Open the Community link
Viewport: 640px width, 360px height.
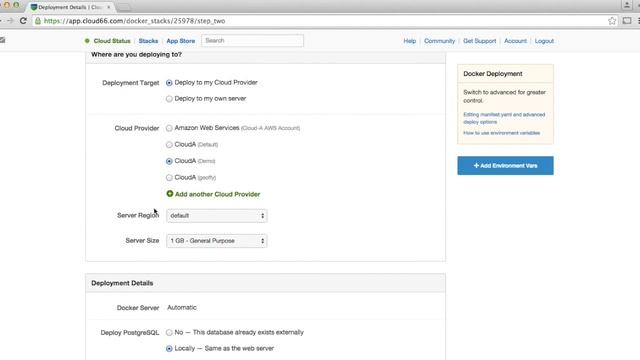439,41
